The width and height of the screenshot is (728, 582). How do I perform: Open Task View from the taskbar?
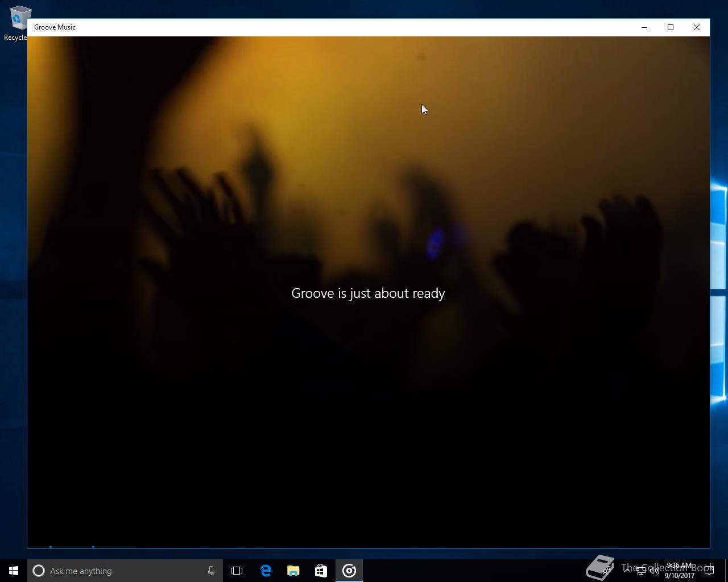click(237, 571)
